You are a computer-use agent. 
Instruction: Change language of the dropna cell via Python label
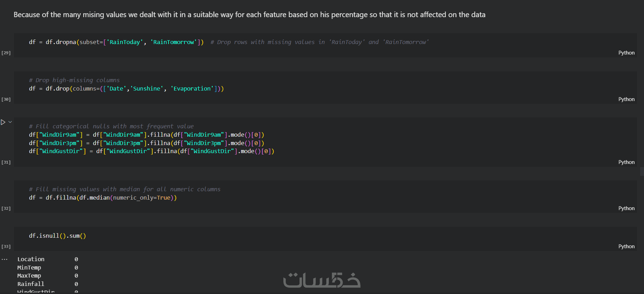(626, 53)
